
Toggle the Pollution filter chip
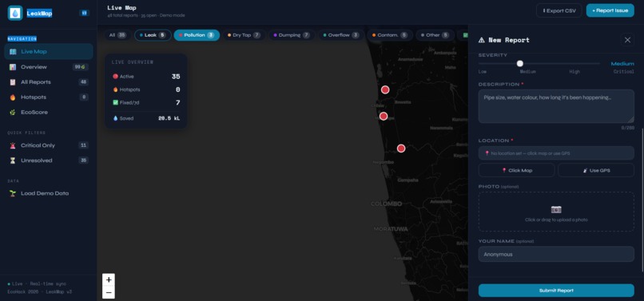coord(197,35)
